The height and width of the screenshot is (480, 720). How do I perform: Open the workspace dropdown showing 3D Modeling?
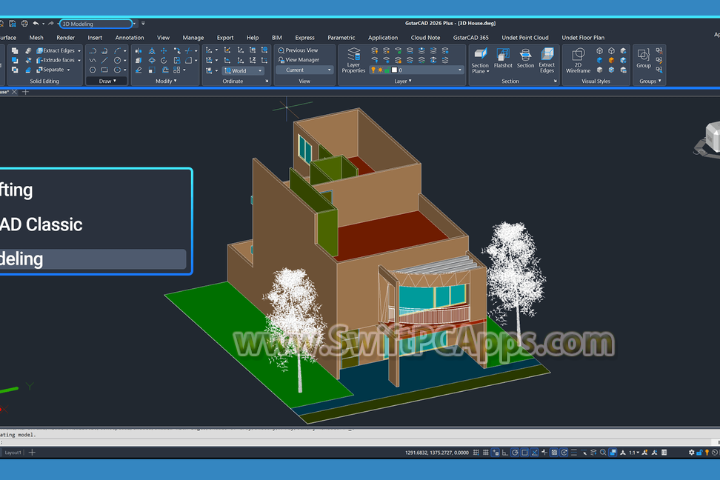click(96, 24)
